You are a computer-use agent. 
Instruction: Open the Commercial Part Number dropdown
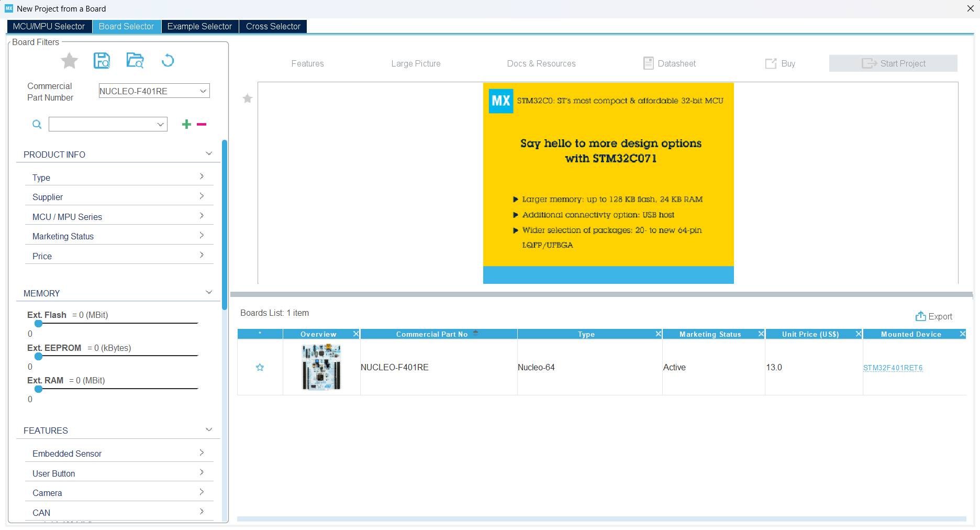(203, 91)
